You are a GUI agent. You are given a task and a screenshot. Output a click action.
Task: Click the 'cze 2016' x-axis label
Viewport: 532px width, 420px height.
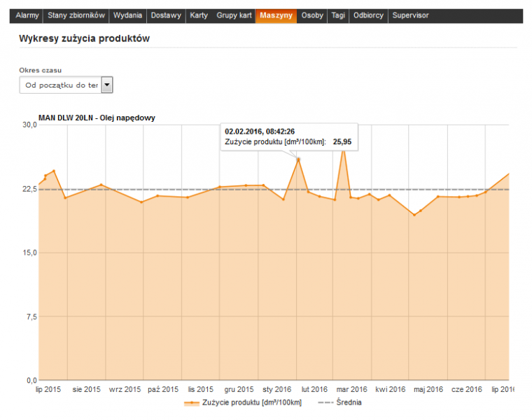(466, 389)
